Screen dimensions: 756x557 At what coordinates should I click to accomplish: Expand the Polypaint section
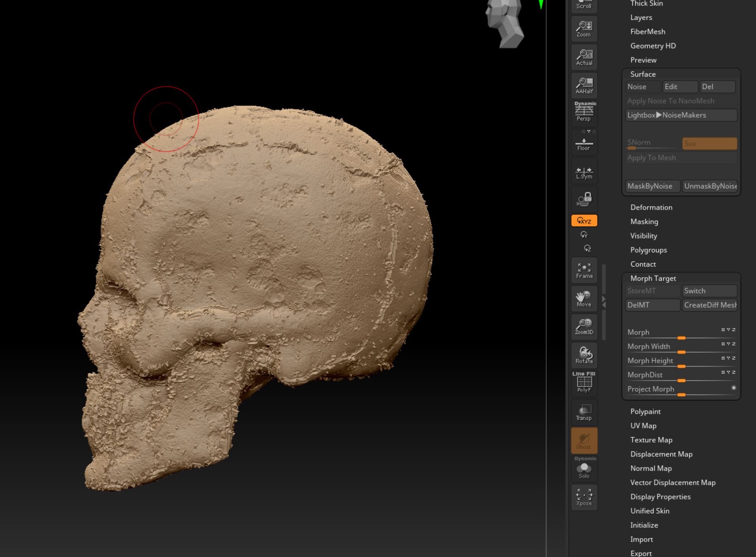645,411
